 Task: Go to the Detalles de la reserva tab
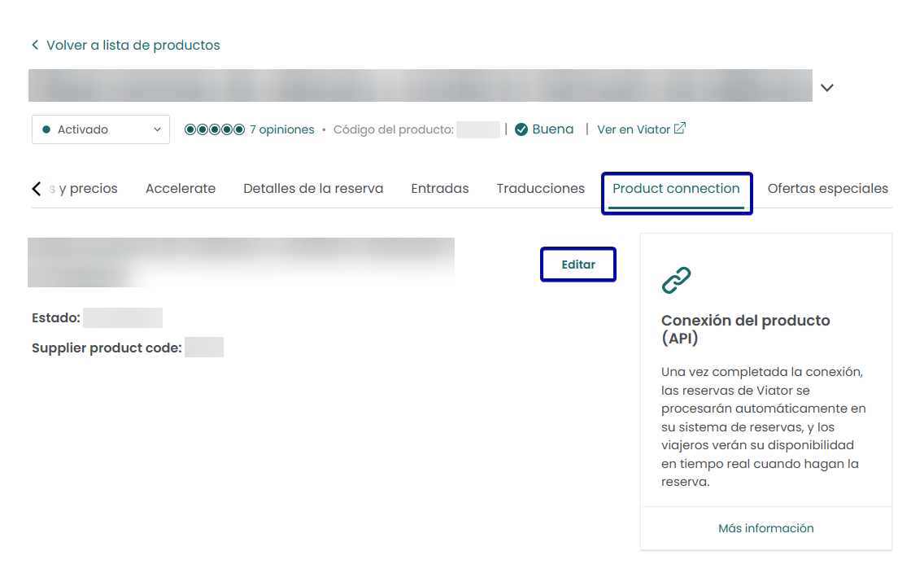pyautogui.click(x=313, y=189)
